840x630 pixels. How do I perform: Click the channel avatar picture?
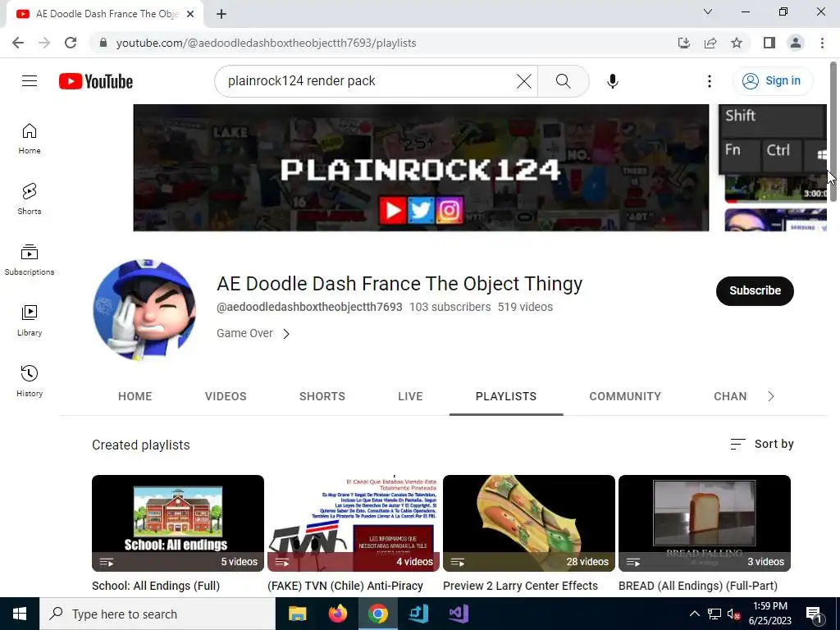pos(144,310)
